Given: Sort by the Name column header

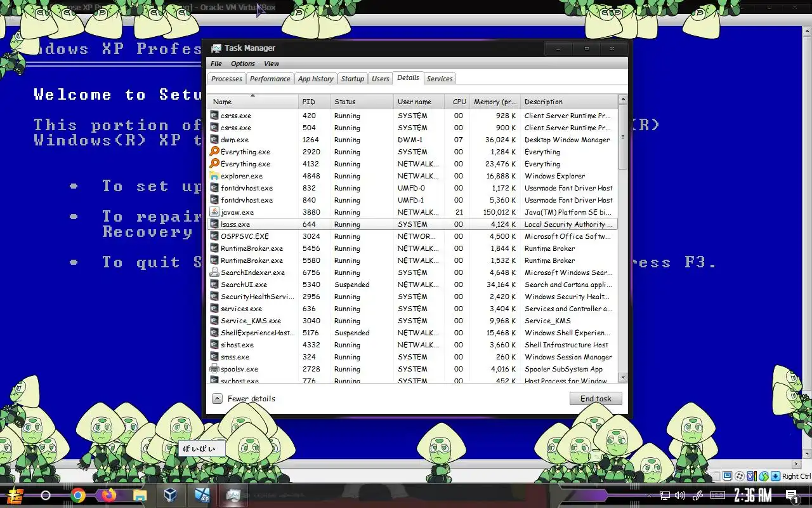Looking at the screenshot, I should [252, 102].
